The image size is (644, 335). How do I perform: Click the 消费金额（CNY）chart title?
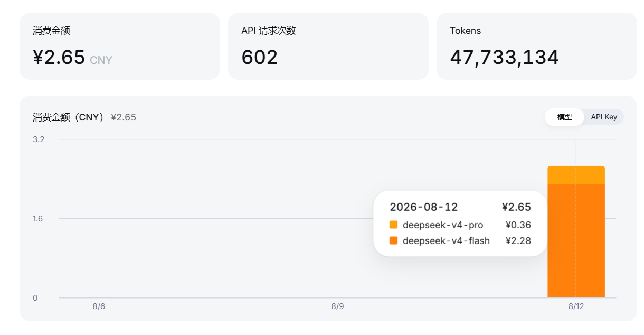coord(69,117)
